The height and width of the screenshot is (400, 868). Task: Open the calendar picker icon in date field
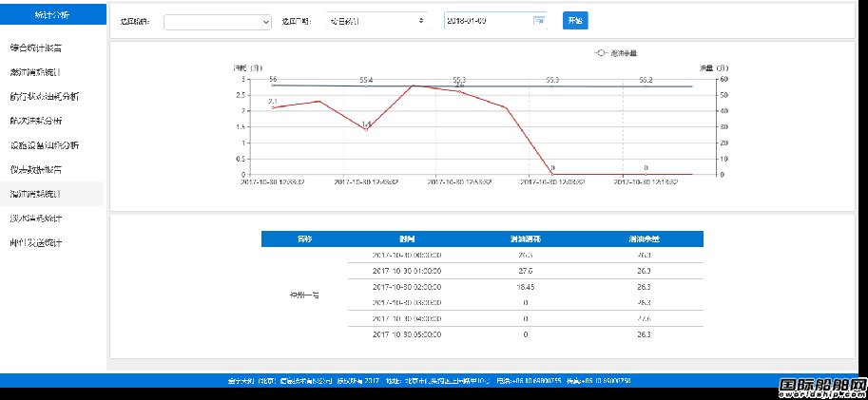click(539, 20)
